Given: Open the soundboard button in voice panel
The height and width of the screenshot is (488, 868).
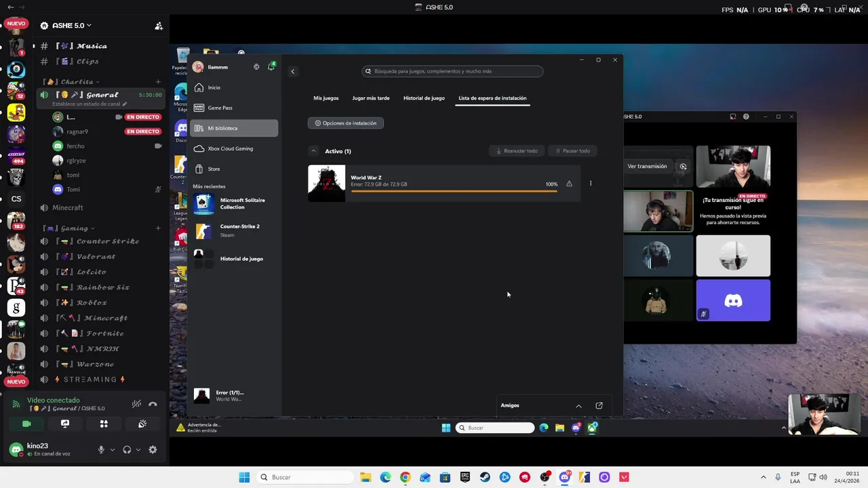Looking at the screenshot, I should pos(142,424).
